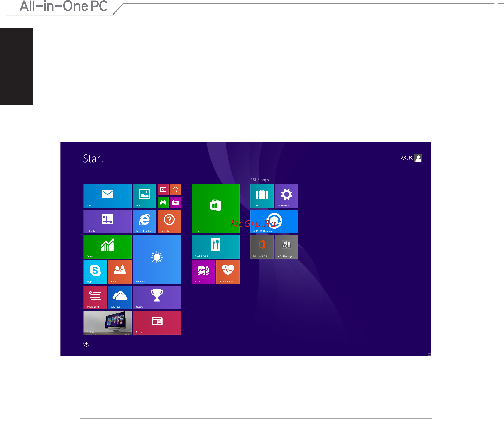Open the Camera small tile
The image size is (504, 447).
175,203
